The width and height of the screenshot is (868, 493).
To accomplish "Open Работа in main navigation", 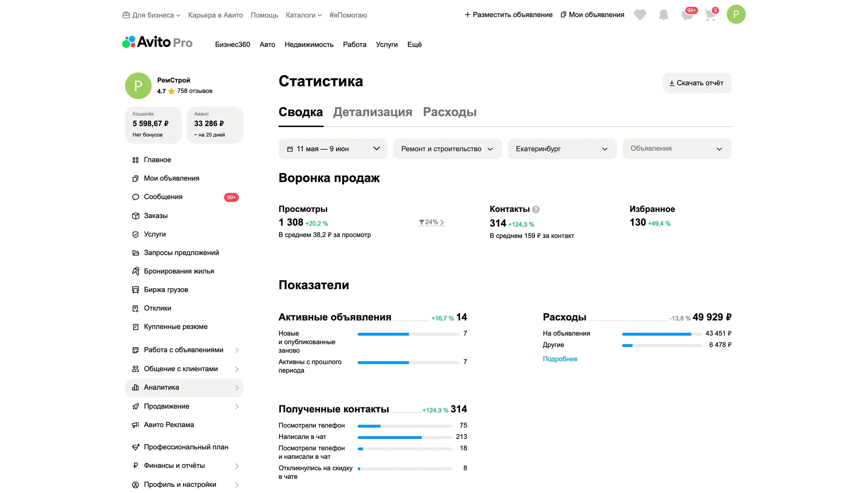I will 355,45.
